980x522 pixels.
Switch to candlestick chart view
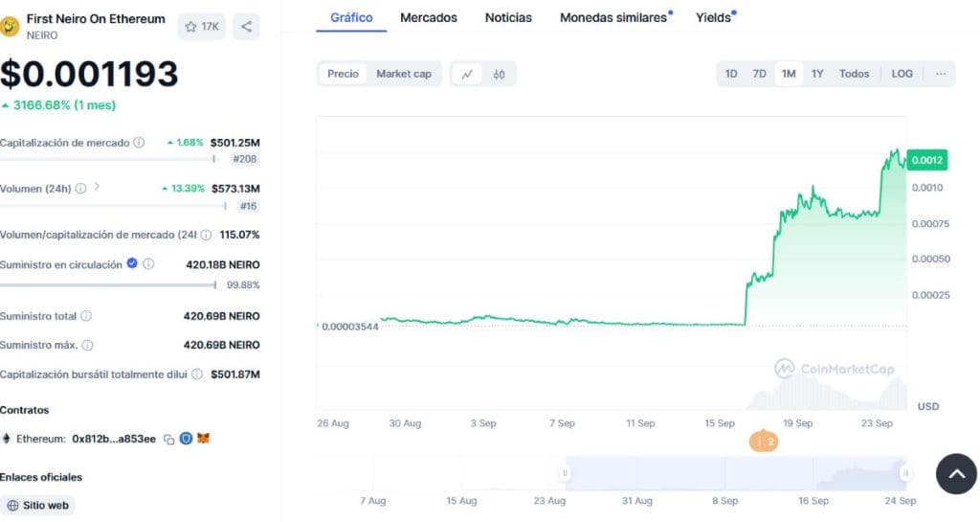(499, 75)
